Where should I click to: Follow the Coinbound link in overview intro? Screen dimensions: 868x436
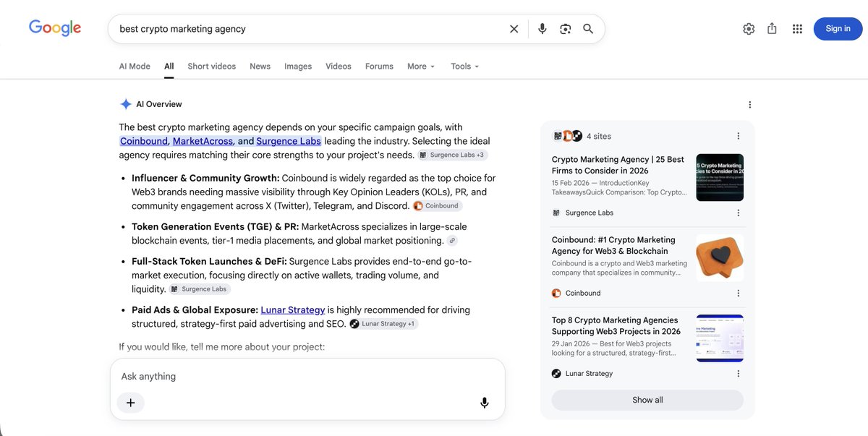(x=144, y=141)
